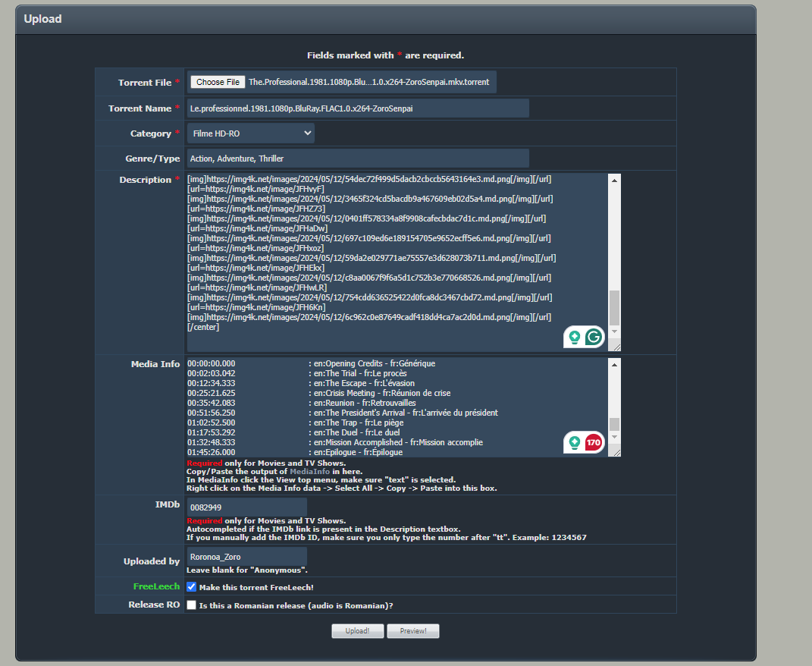Viewport: 812px width, 666px height.
Task: Open the red 170 Grammarly badge in Media Info
Action: click(594, 442)
